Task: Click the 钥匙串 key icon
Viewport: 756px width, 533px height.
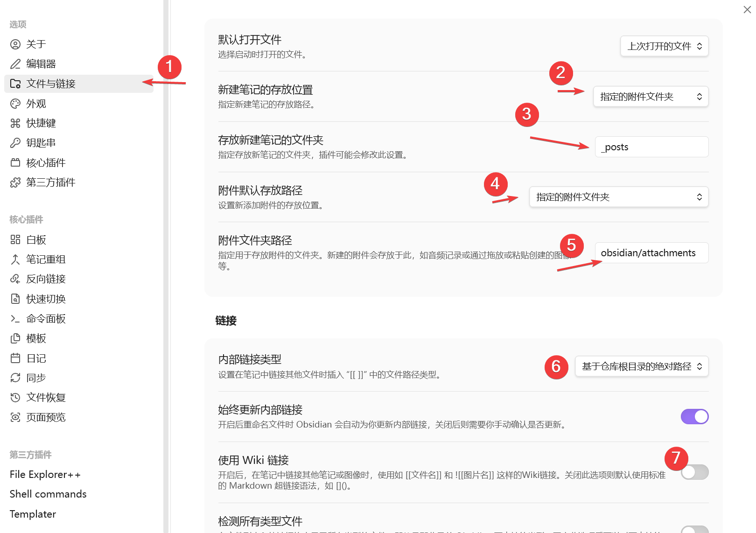Action: [15, 143]
